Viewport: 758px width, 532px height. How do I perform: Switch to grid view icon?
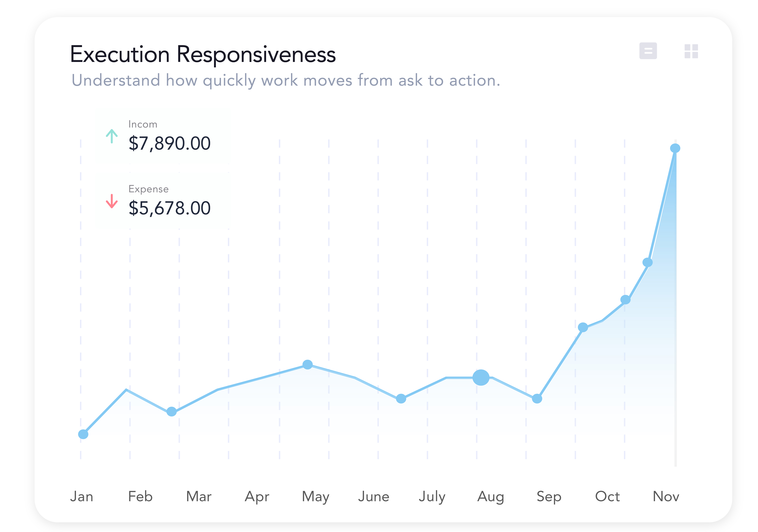pos(691,51)
